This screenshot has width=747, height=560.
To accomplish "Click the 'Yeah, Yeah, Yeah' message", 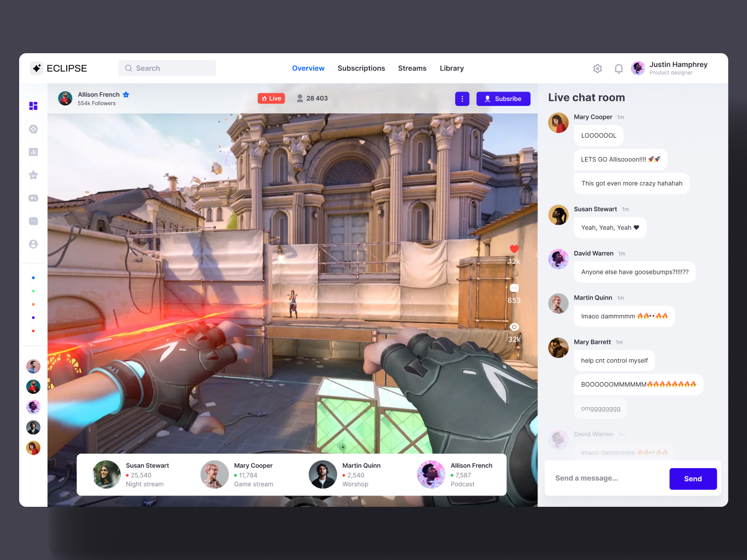I will pos(610,228).
